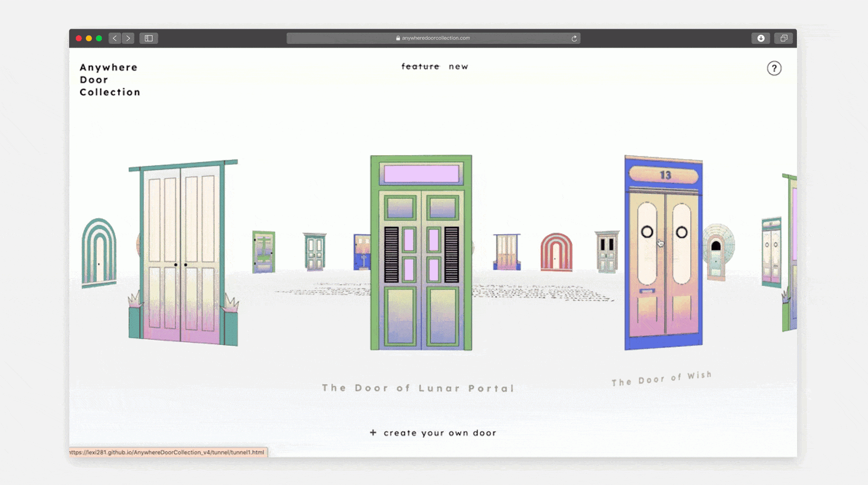
Task: Switch to the feature tab
Action: pos(420,66)
